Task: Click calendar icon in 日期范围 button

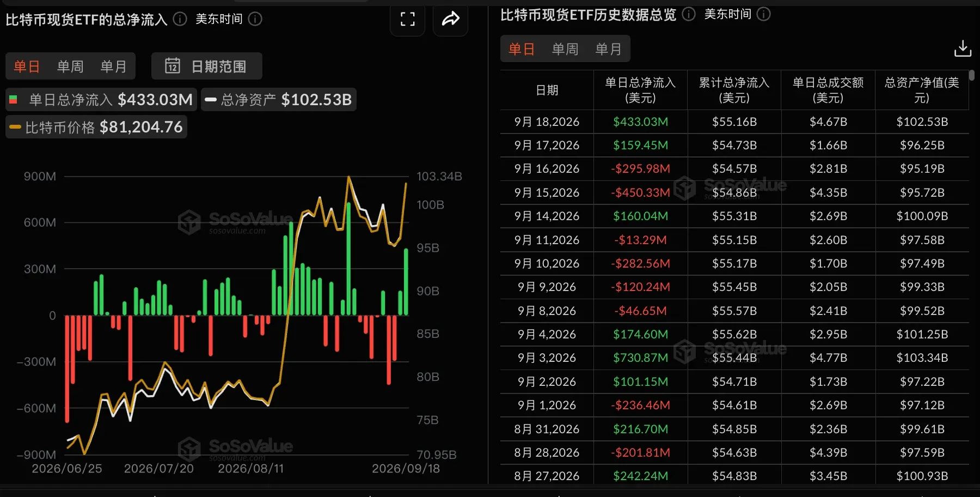Action: pos(173,66)
